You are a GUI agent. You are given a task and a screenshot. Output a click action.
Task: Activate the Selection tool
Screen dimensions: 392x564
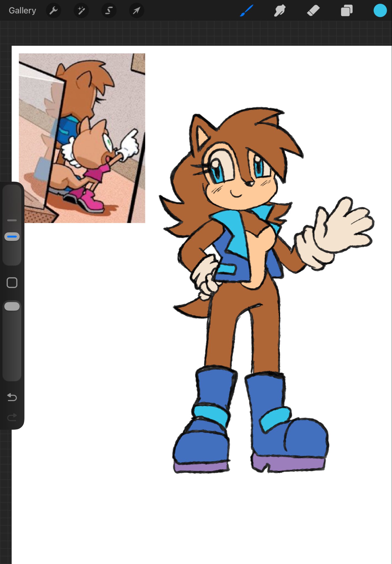pyautogui.click(x=109, y=10)
